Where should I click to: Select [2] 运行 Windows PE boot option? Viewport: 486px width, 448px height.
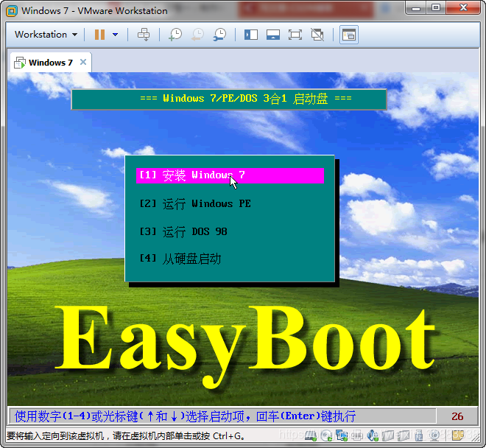point(195,204)
